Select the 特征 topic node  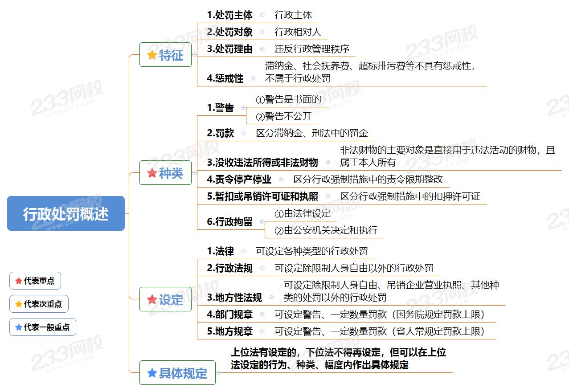165,55
